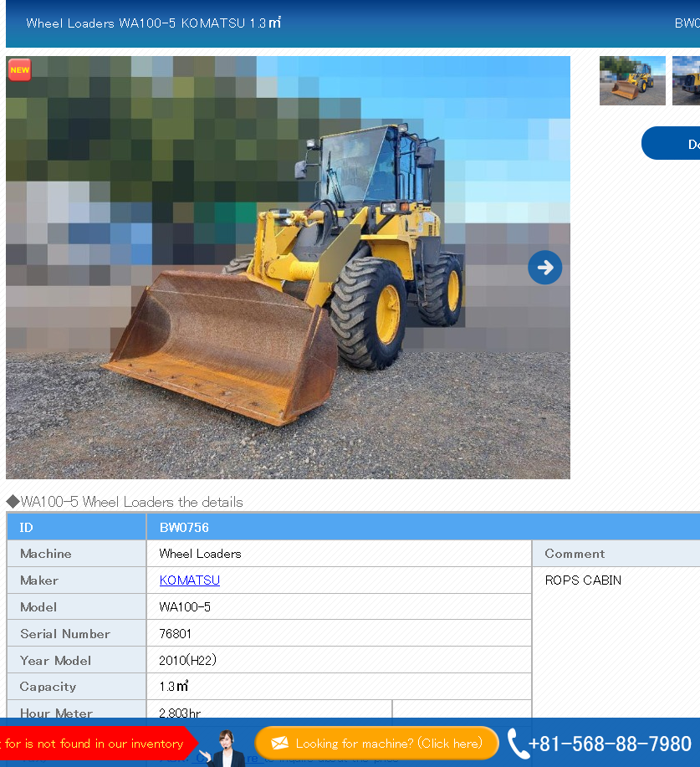Image resolution: width=700 pixels, height=767 pixels.
Task: Click the Maker label cell
Action: [x=77, y=580]
